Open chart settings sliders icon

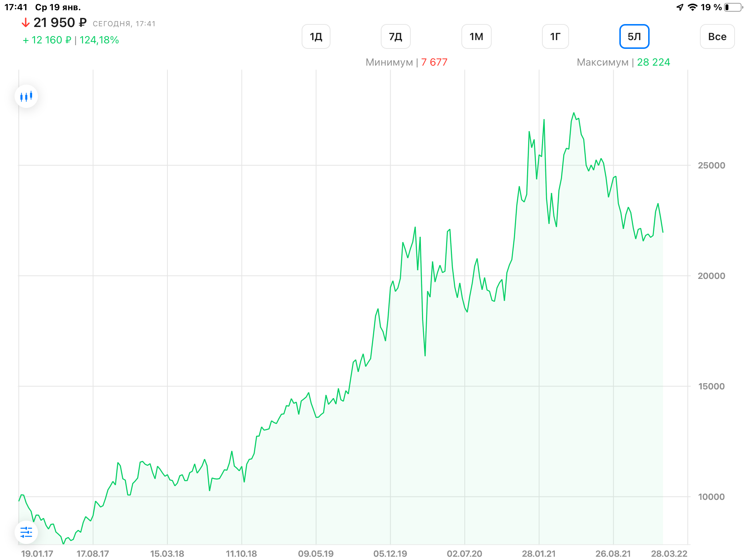26,532
